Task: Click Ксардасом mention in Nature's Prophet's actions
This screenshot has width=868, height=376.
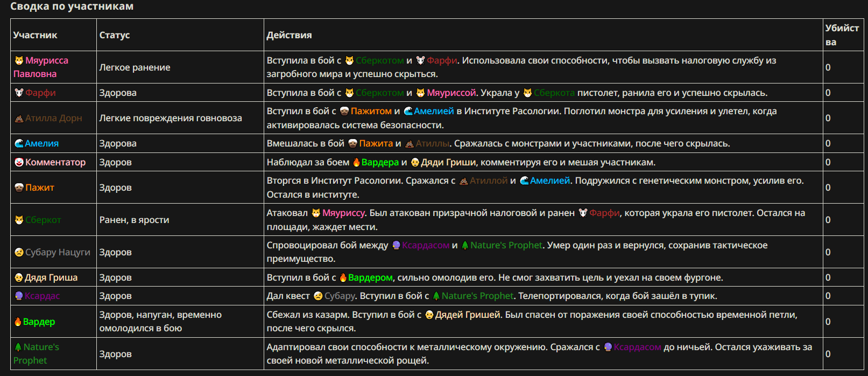Action: [638, 347]
